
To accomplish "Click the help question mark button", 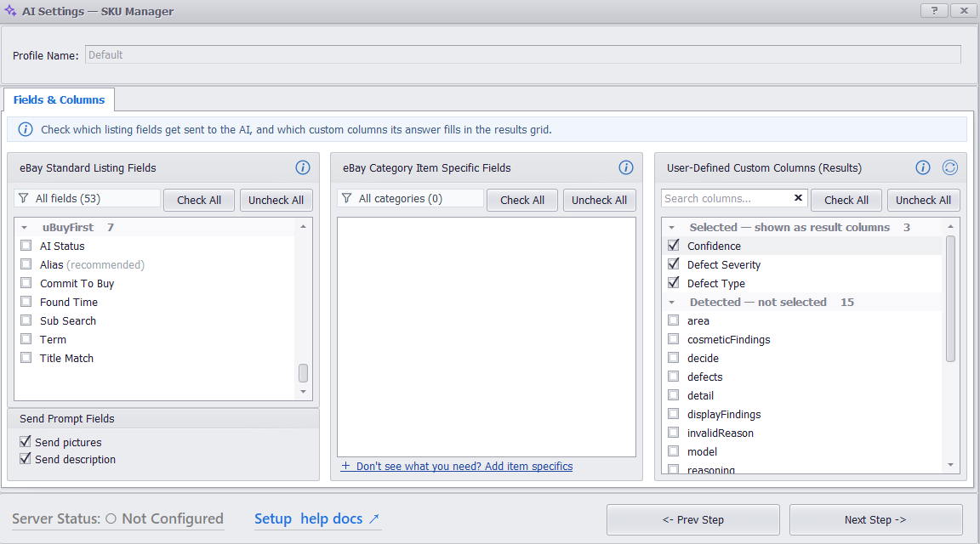I will (x=934, y=10).
